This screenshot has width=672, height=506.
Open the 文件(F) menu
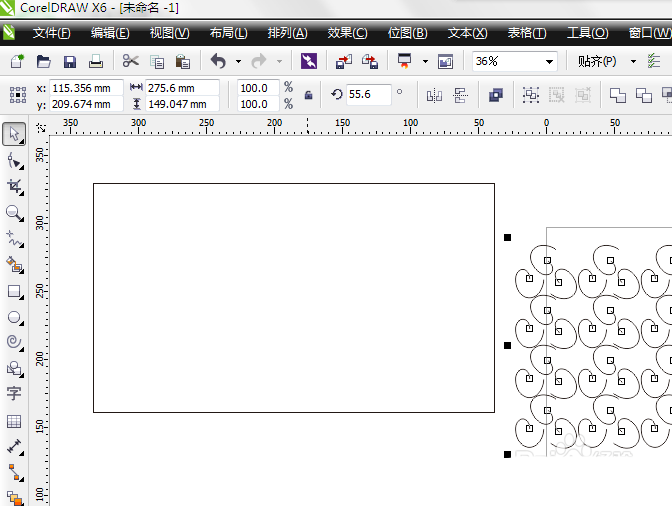51,33
